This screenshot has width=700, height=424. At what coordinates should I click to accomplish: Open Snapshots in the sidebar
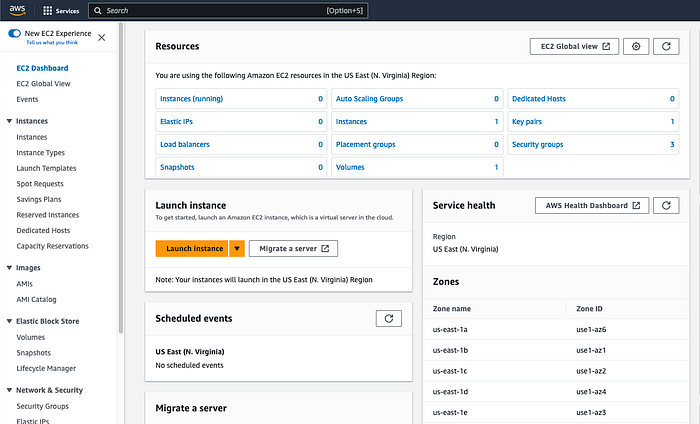coord(34,353)
